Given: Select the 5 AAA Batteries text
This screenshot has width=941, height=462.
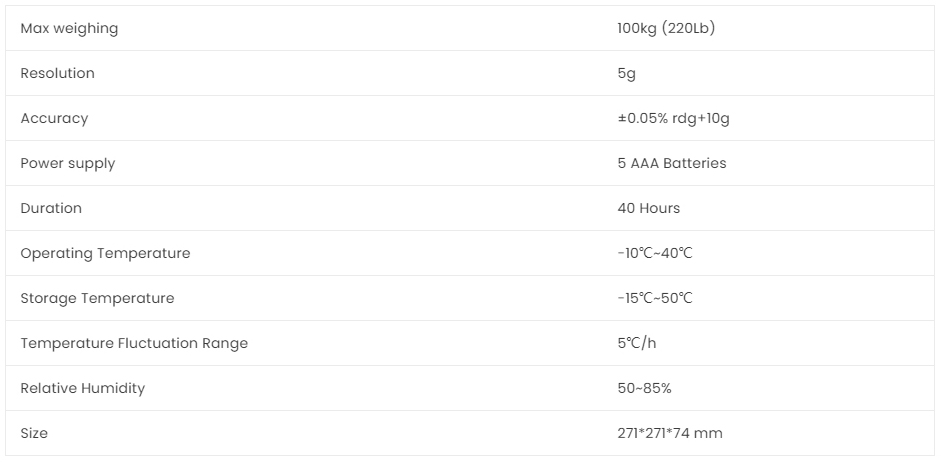Looking at the screenshot, I should click(x=672, y=163).
